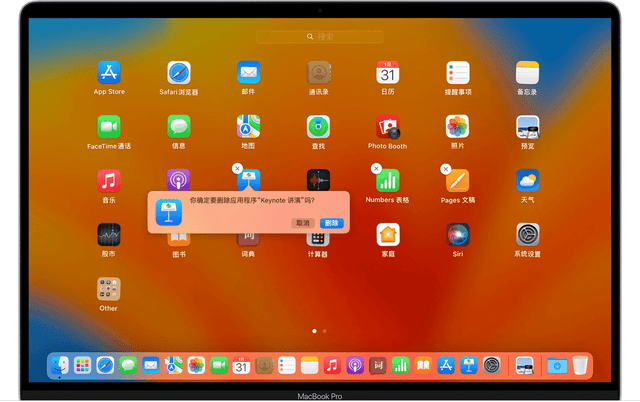Open System Settings from the Dock
This screenshot has height=402, width=640.
pyautogui.click(x=491, y=365)
